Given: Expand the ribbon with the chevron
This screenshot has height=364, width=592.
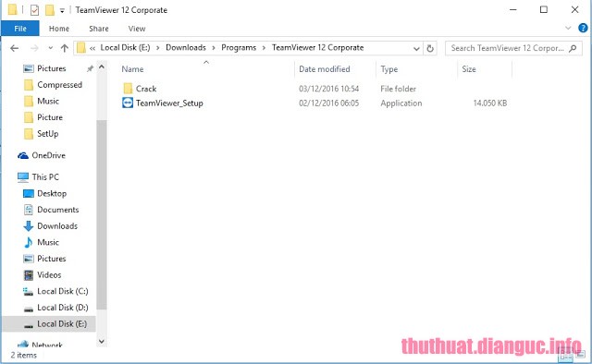Looking at the screenshot, I should (x=568, y=28).
